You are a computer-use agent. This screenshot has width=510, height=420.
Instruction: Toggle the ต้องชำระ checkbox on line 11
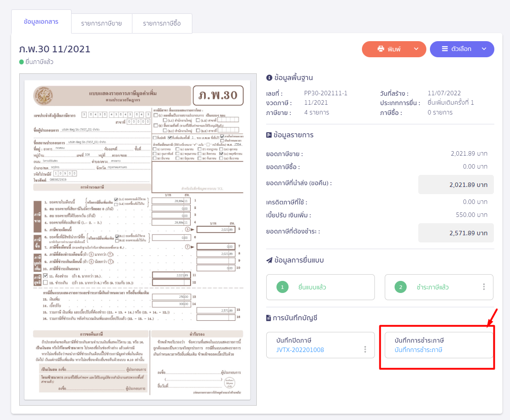[45, 276]
